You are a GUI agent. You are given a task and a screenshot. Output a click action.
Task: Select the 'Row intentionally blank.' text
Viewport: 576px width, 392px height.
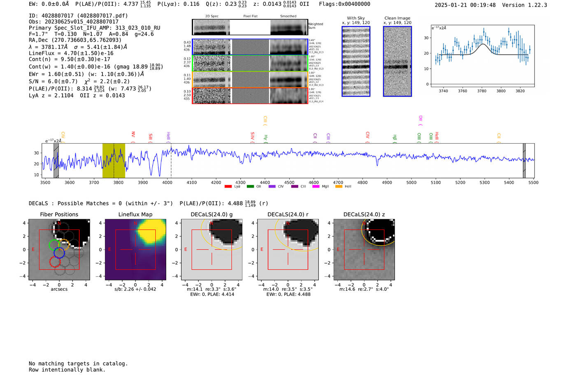[x=67, y=370]
